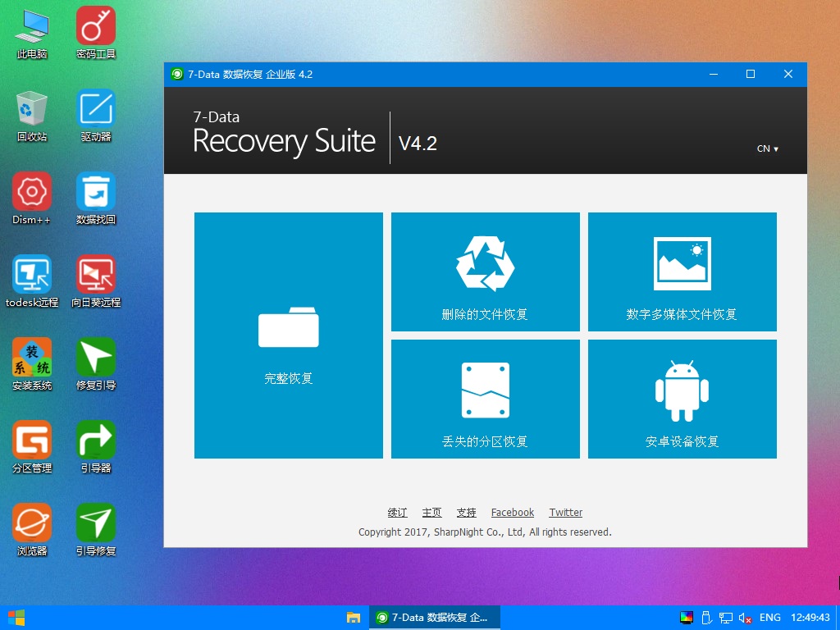Click the 支持 support link
The height and width of the screenshot is (630, 840).
click(x=466, y=513)
